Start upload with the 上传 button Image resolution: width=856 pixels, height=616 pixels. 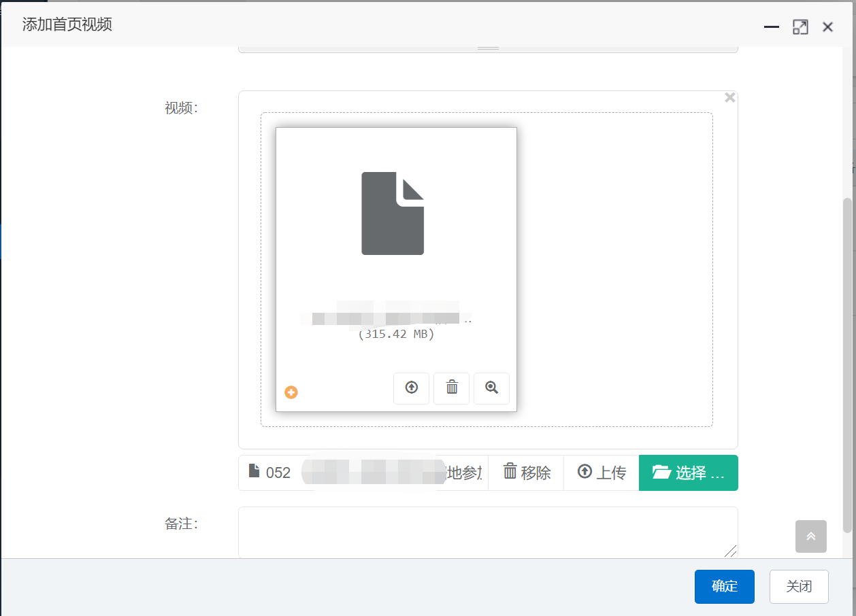pyautogui.click(x=602, y=473)
